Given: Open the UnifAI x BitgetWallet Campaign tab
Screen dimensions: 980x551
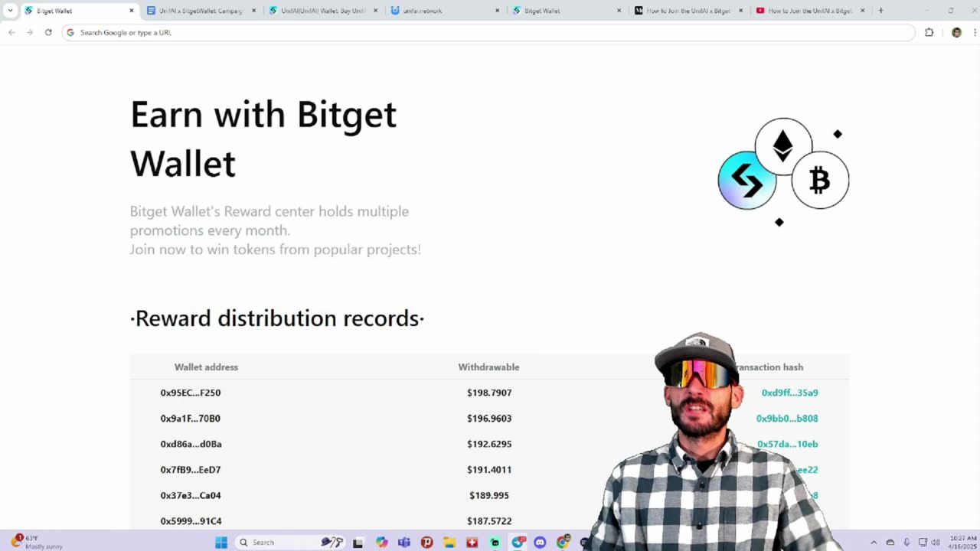Looking at the screenshot, I should (201, 11).
